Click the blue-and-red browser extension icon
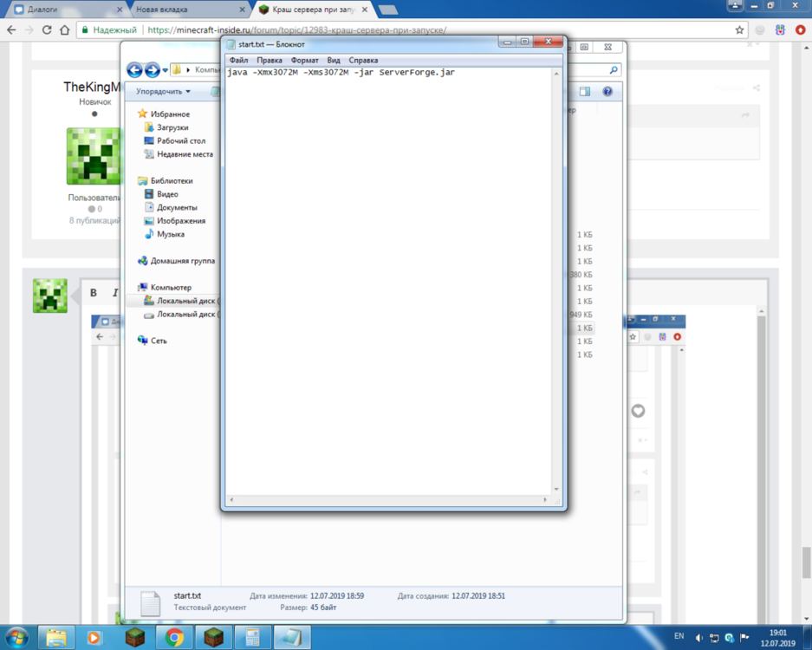 pyautogui.click(x=780, y=30)
